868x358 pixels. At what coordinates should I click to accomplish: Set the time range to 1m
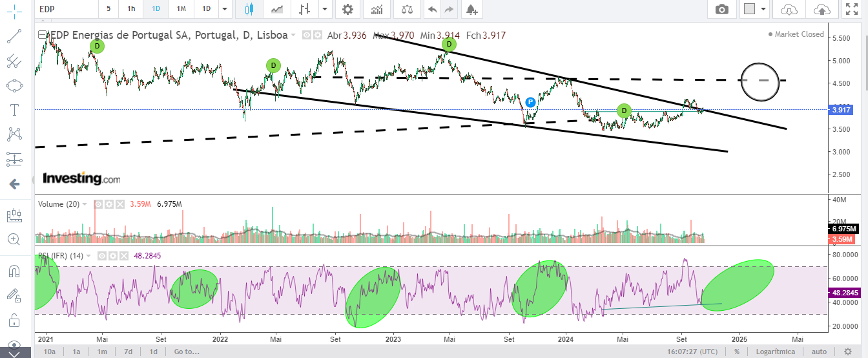102,352
